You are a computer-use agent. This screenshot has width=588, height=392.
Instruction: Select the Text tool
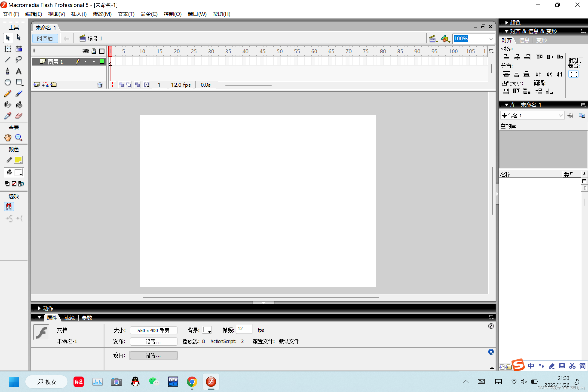[x=18, y=71]
